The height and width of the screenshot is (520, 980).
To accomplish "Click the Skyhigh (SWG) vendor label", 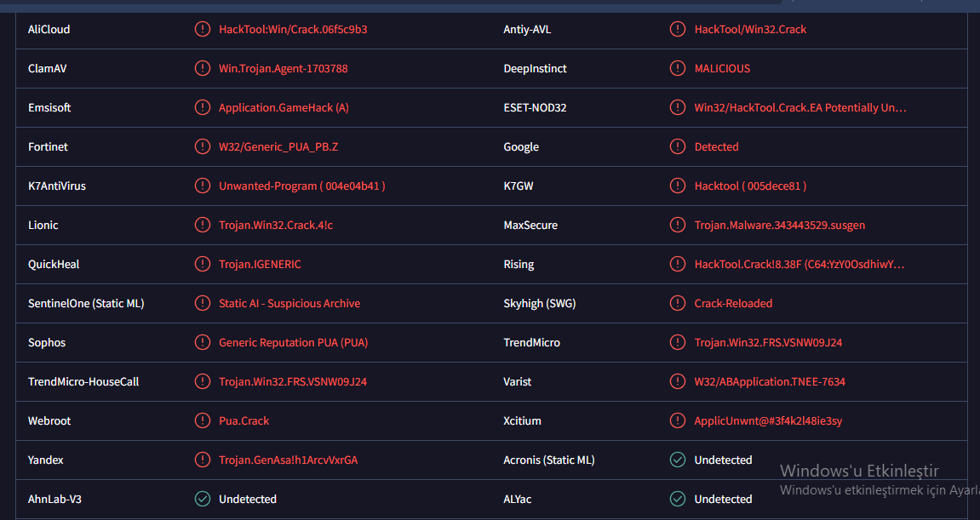I will 539,303.
